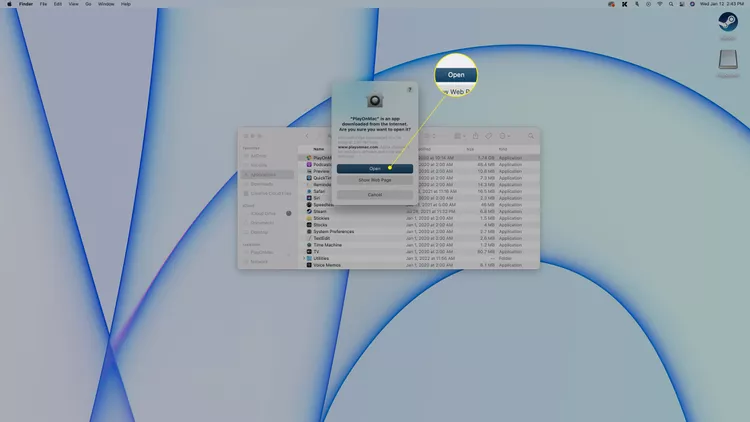Select Creative Cloud Files in sidebar
This screenshot has width=750, height=422.
click(268, 193)
